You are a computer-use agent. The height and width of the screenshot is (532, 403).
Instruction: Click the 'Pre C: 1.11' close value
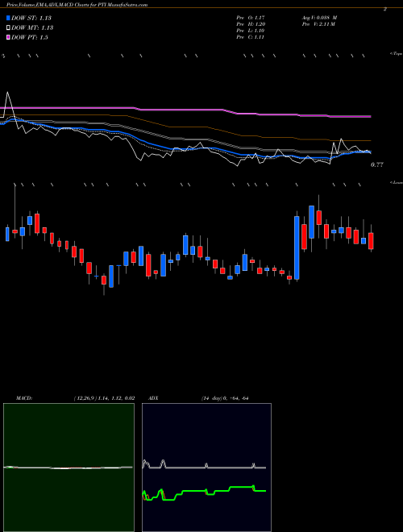[251, 37]
